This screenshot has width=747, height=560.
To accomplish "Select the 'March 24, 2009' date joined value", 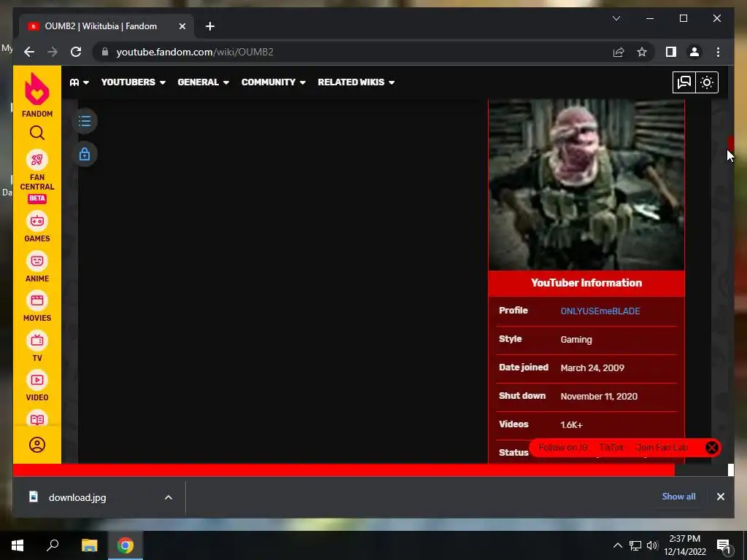I will [592, 368].
